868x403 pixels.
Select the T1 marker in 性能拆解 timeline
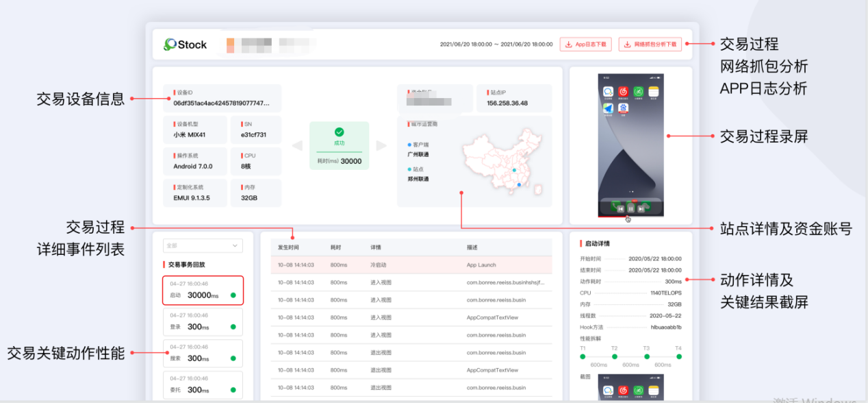[x=583, y=356]
